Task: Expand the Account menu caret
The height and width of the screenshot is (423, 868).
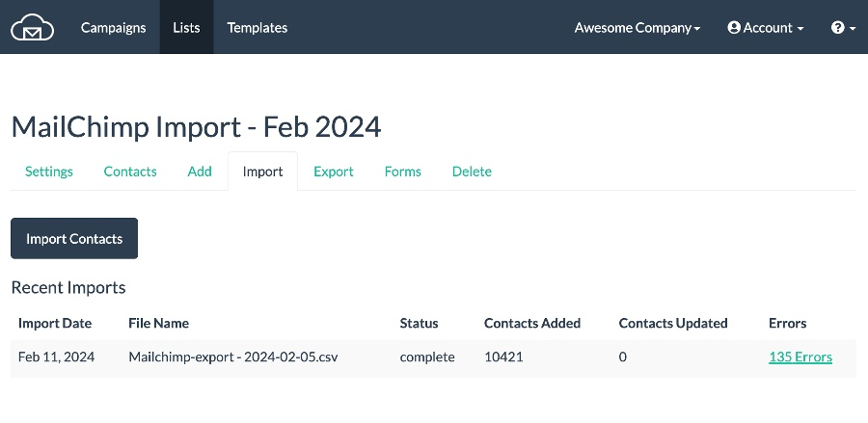Action: (x=800, y=29)
